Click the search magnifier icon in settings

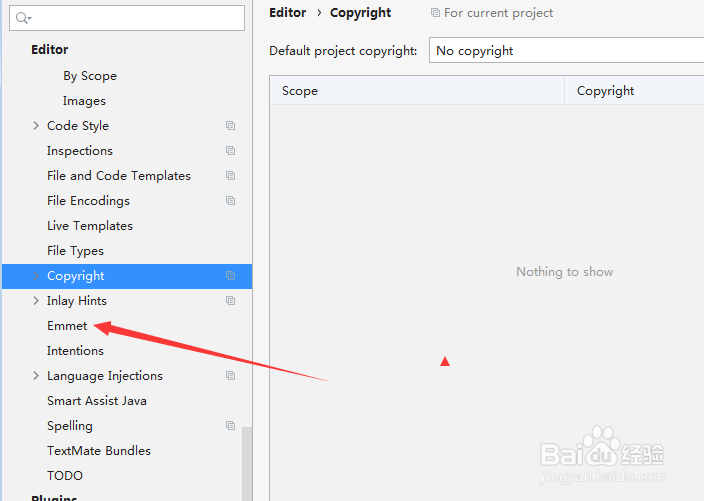(23, 18)
